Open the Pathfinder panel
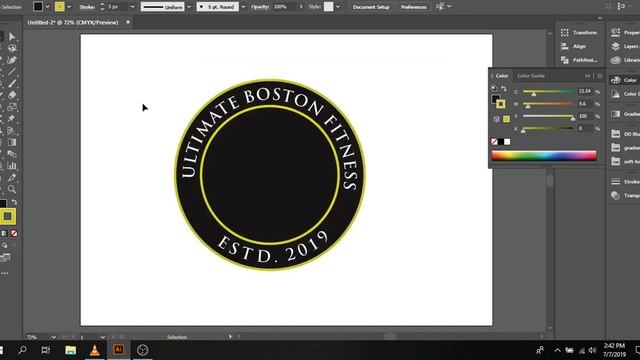 [x=579, y=60]
